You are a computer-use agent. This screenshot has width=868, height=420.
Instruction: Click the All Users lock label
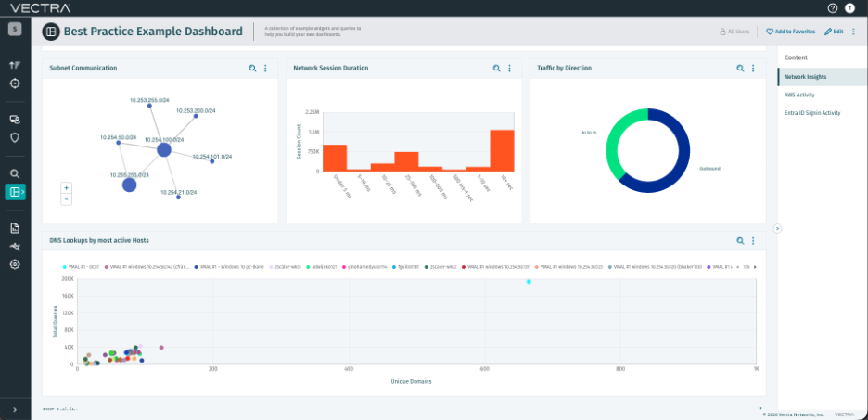pyautogui.click(x=734, y=32)
